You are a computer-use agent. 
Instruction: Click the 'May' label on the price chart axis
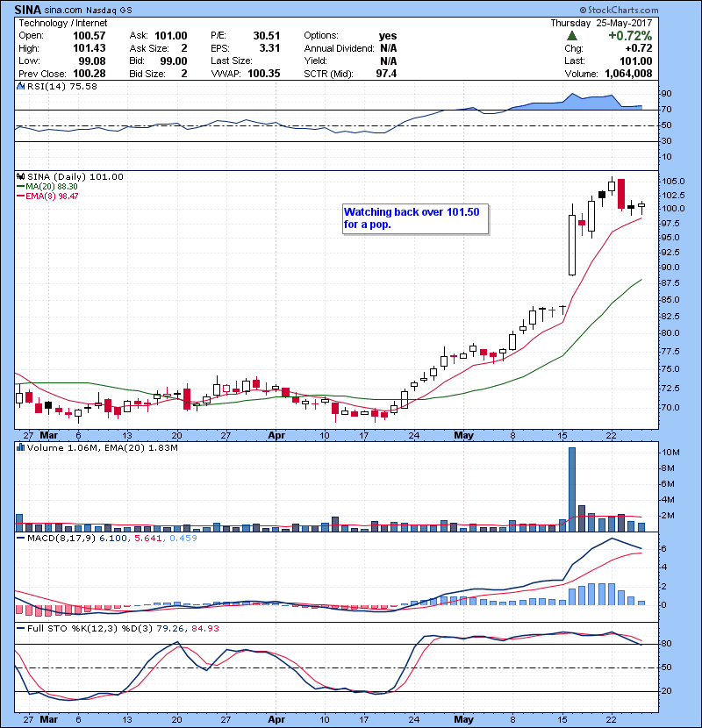pos(463,436)
